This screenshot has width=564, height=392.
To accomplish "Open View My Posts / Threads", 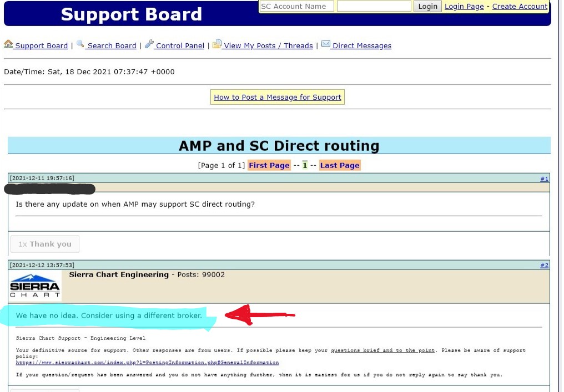I will tap(268, 45).
